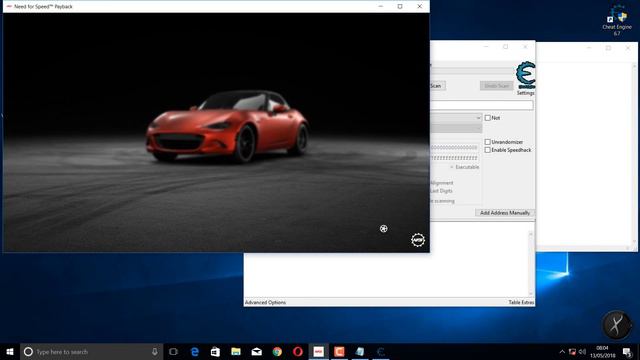Image resolution: width=640 pixels, height=360 pixels.
Task: Click the memory start address field
Action: (455, 147)
